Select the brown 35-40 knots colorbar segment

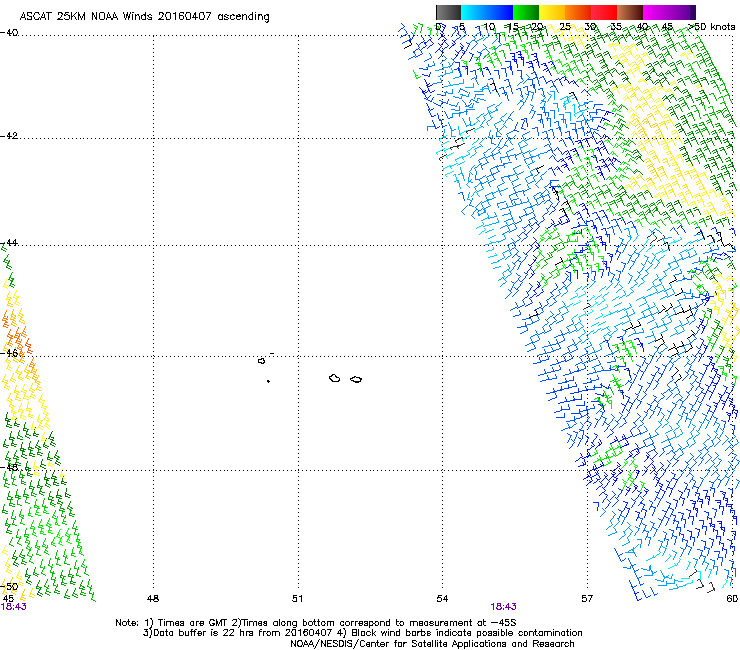click(630, 12)
